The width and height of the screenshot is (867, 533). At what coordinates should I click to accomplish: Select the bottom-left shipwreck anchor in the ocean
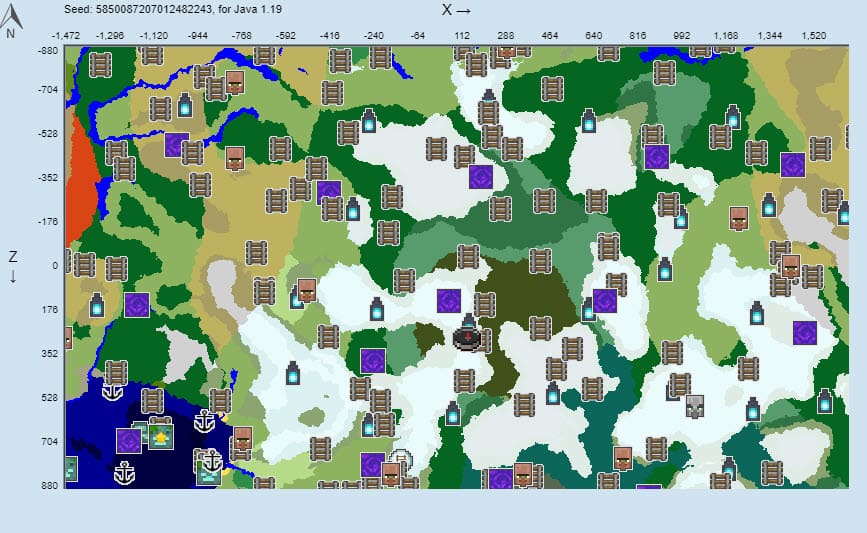point(124,473)
